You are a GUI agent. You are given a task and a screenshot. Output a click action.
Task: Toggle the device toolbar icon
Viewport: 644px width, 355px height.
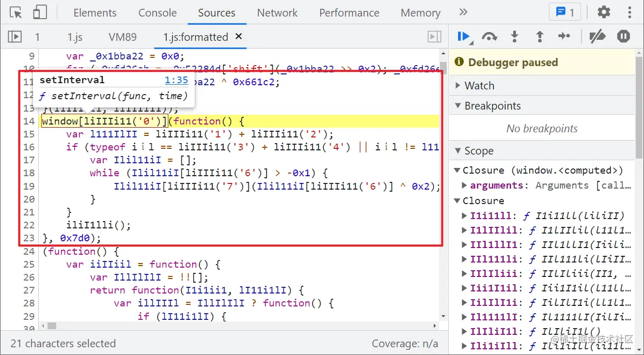39,12
